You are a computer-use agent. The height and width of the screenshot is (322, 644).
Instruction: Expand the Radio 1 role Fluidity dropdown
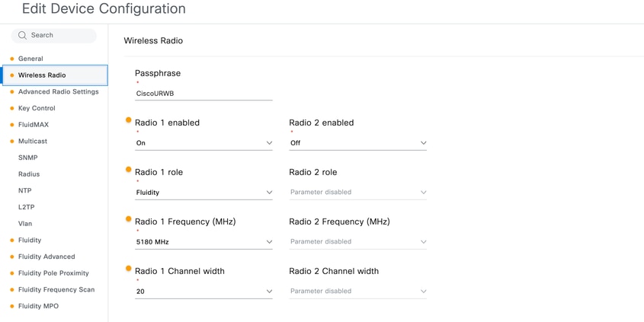203,193
